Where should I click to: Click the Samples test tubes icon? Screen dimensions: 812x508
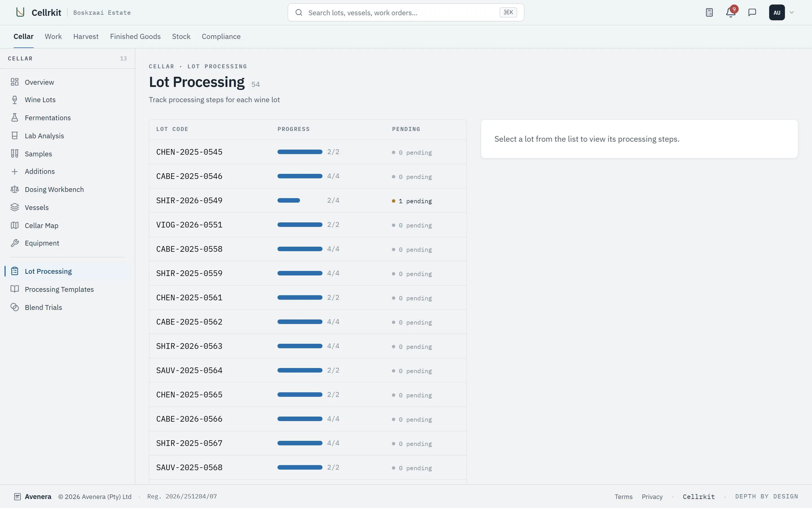[14, 154]
